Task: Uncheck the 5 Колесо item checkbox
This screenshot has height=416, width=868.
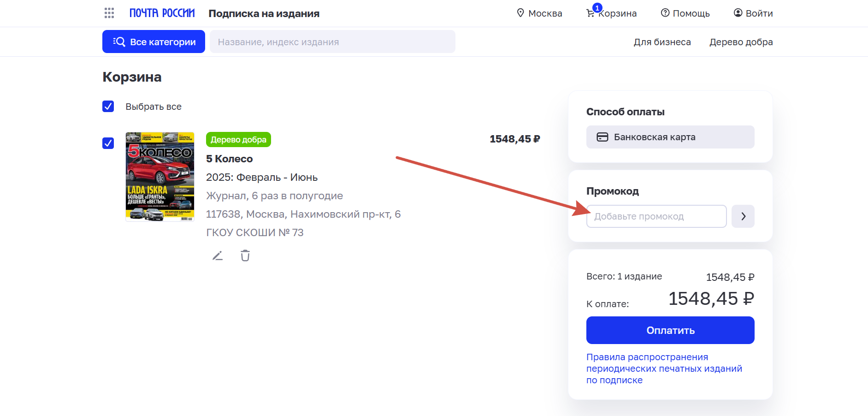Action: [x=108, y=143]
